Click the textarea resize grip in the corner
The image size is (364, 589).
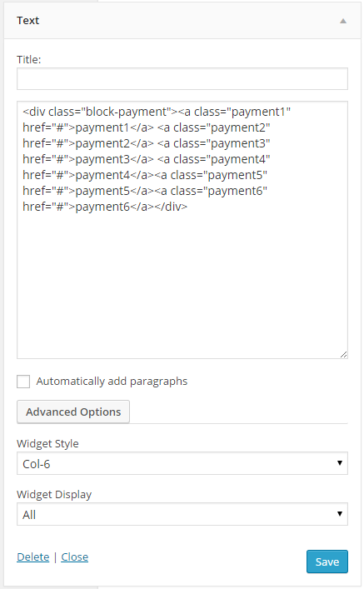343,354
